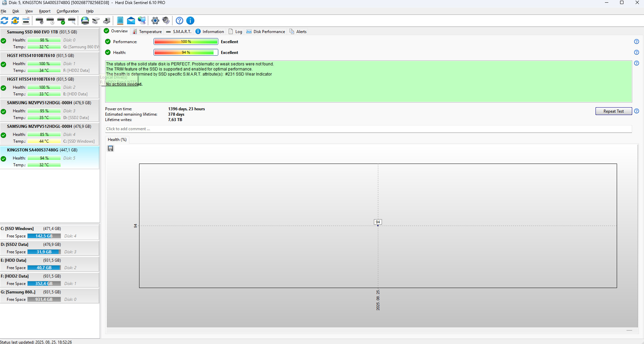Open configuration via the gear icon
This screenshot has width=644, height=344.
coord(155,21)
